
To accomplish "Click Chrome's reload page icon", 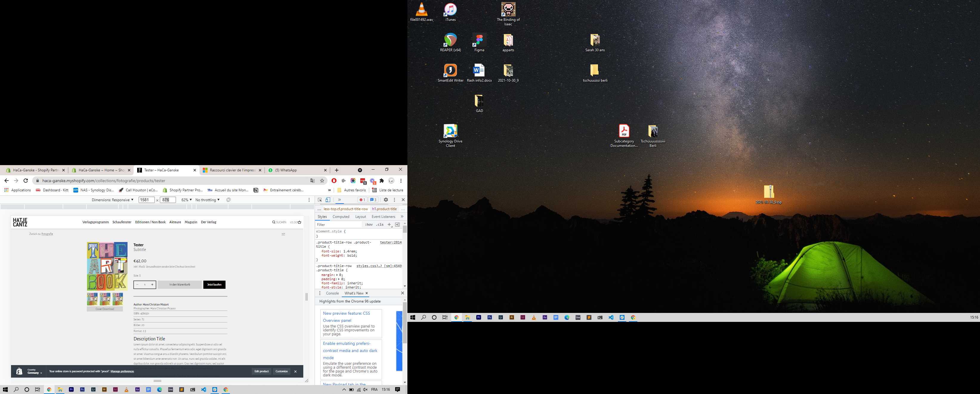I will coord(25,181).
